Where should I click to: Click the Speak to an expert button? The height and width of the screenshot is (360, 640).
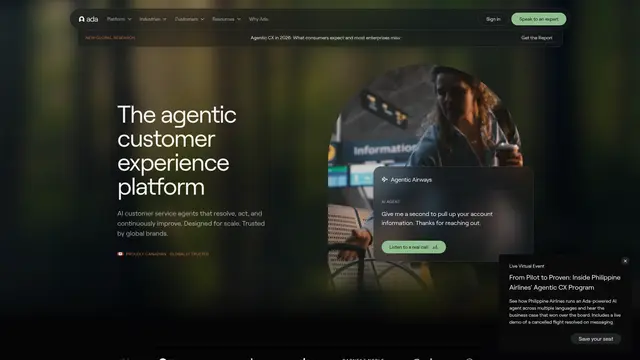click(x=538, y=19)
